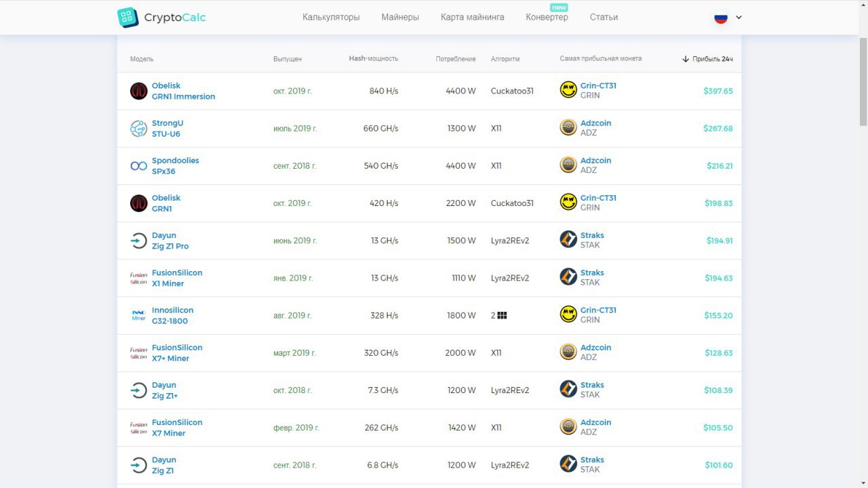Open Grin-CT31 coin link in GRN1 Immersion row
This screenshot has height=488, width=868.
tap(598, 85)
